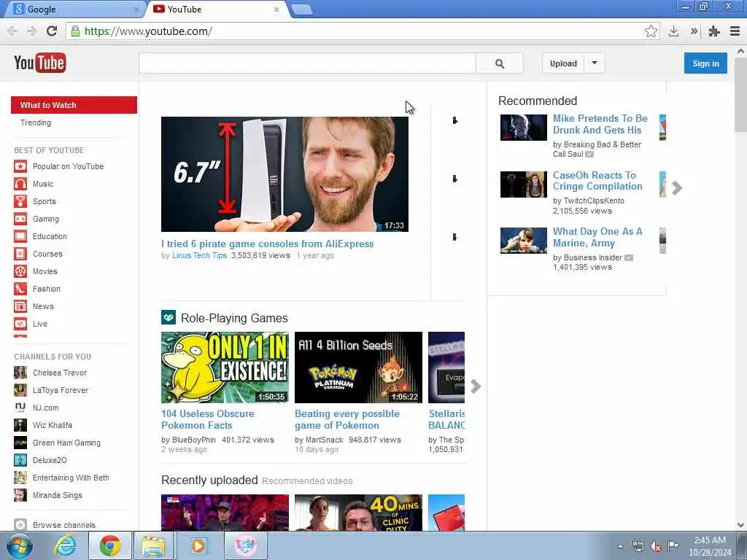
Task: Click the Upload button
Action: click(x=563, y=63)
